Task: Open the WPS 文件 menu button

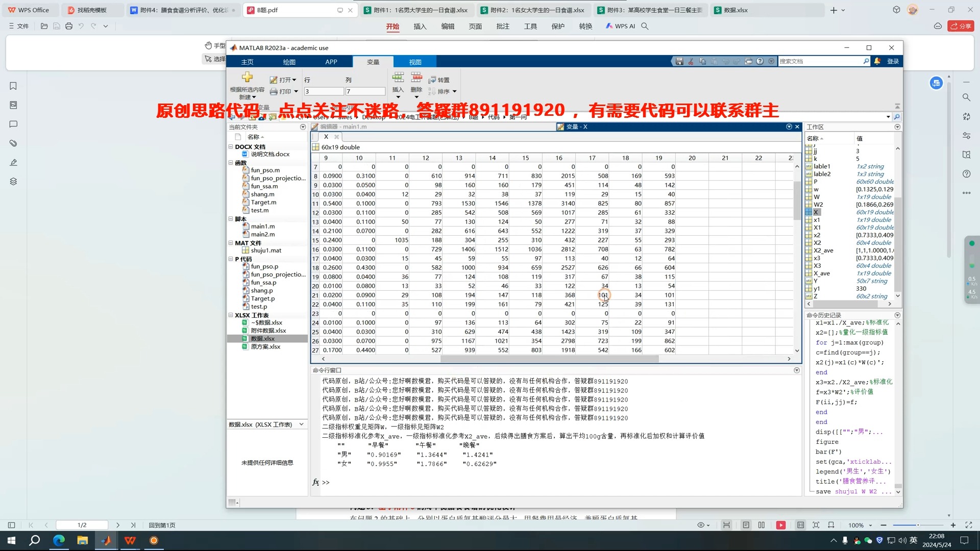Action: click(19, 26)
